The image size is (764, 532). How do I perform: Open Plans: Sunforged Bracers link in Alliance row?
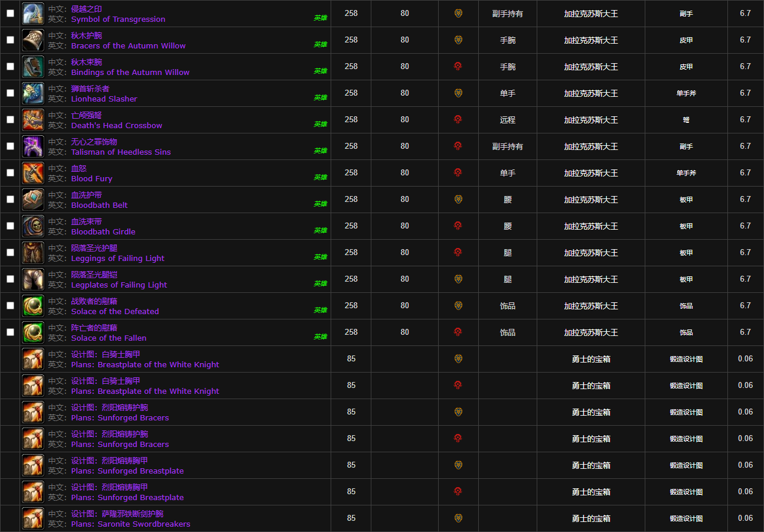point(120,417)
